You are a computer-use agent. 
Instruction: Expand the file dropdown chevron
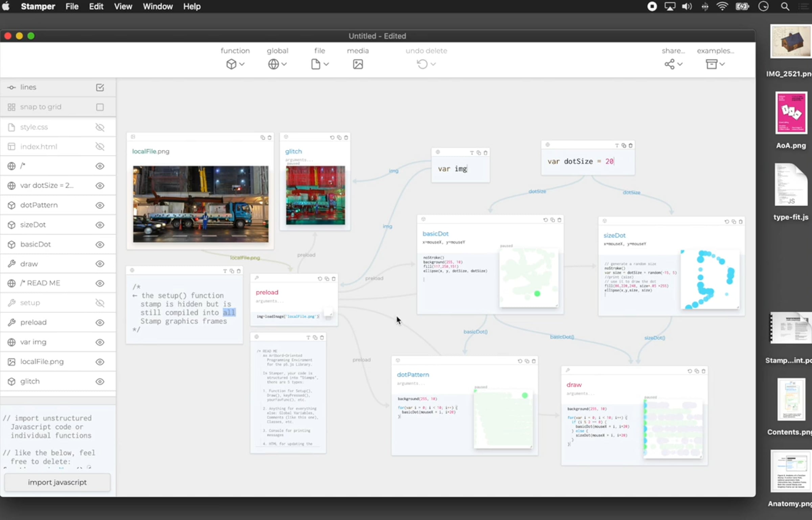click(326, 64)
